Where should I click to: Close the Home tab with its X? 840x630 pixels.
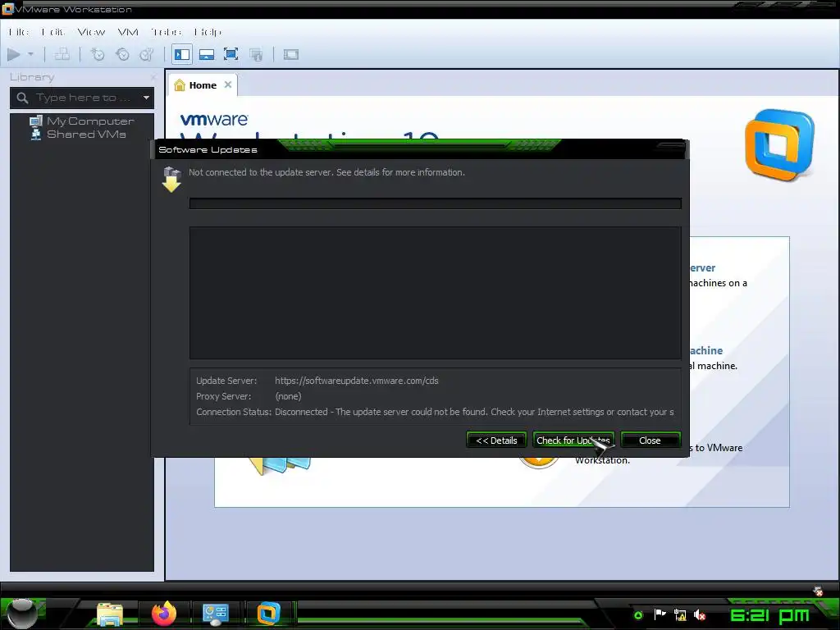click(x=228, y=84)
